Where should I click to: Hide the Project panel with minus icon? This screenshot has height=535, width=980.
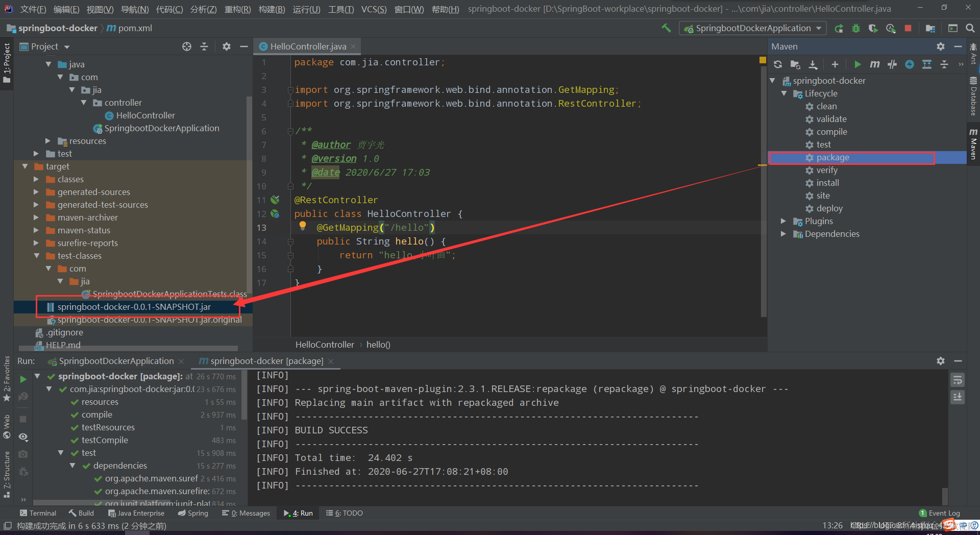point(244,46)
